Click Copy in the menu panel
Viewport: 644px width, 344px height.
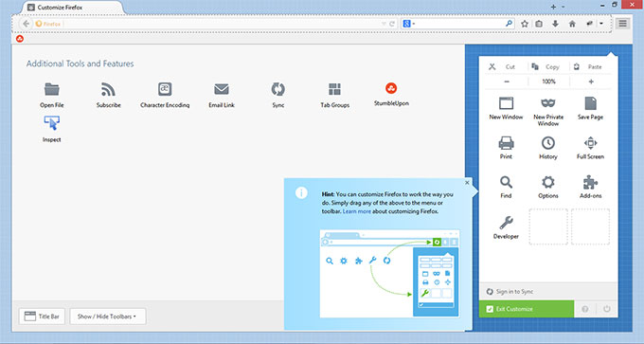pyautogui.click(x=548, y=66)
